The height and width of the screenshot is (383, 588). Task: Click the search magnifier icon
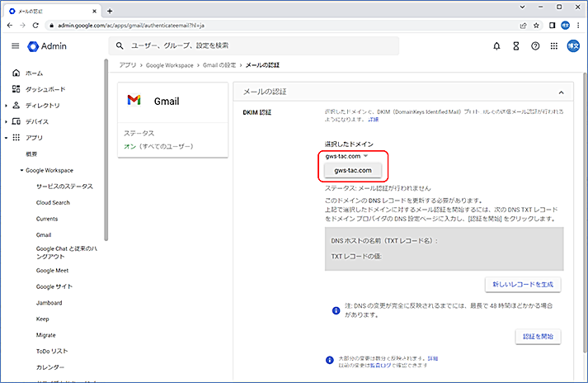point(120,45)
